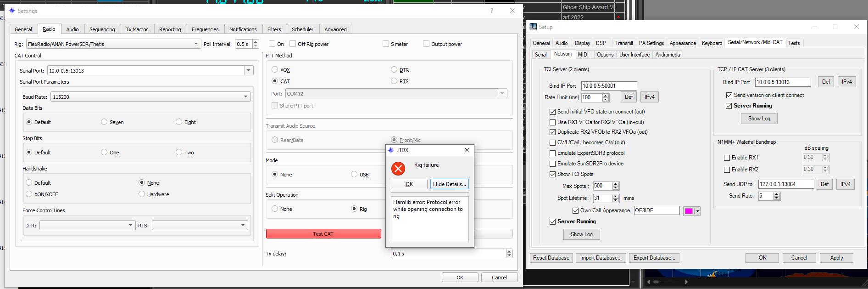This screenshot has width=868, height=289.
Task: Click the Settings window help question mark
Action: tap(492, 11)
